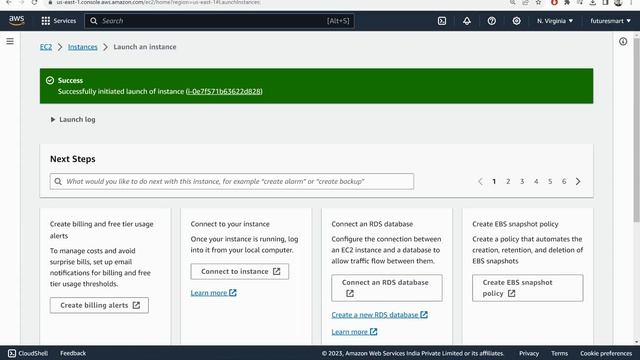Click CloudShell label in footer

33,353
